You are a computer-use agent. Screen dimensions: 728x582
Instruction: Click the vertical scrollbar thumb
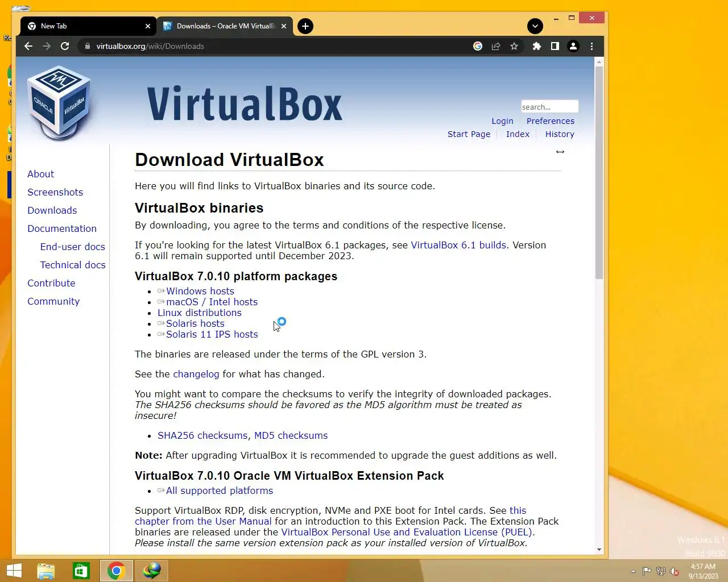pyautogui.click(x=599, y=173)
